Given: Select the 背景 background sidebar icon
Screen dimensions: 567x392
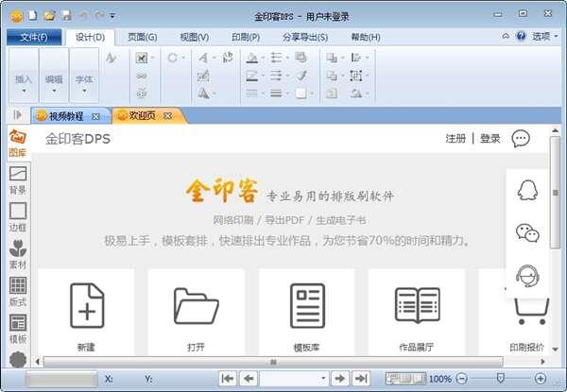Looking at the screenshot, I should (17, 179).
